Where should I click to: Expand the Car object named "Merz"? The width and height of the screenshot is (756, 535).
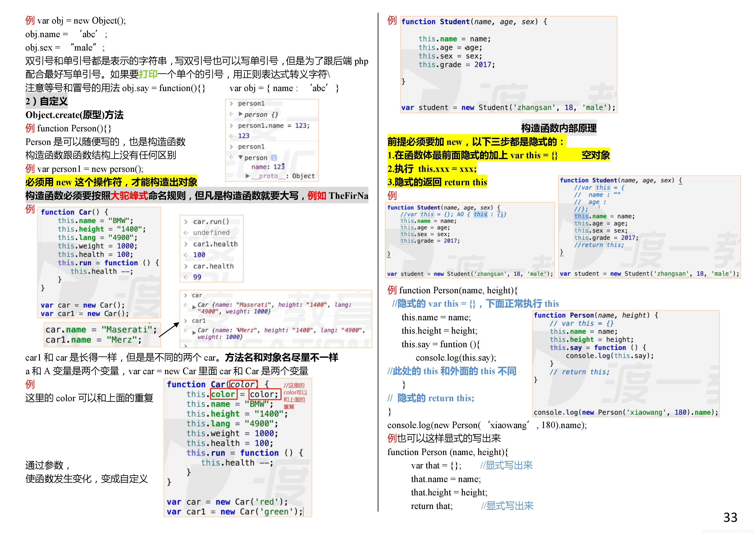pyautogui.click(x=194, y=332)
